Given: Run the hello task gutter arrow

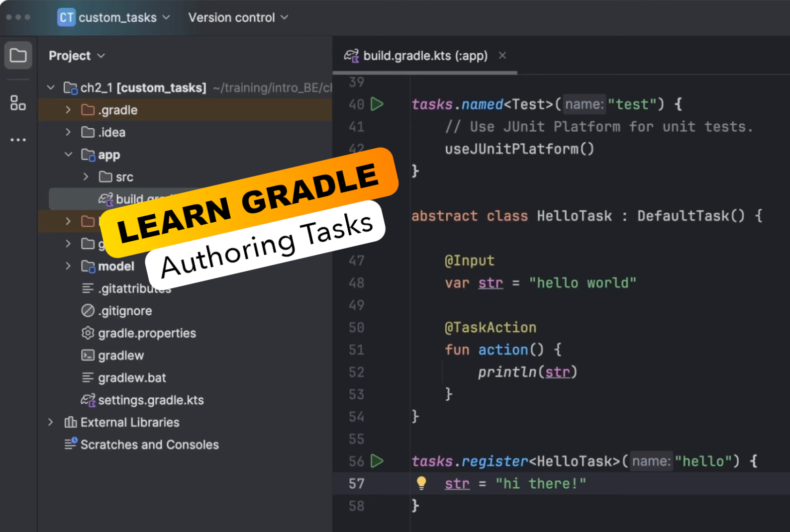Looking at the screenshot, I should (x=377, y=461).
